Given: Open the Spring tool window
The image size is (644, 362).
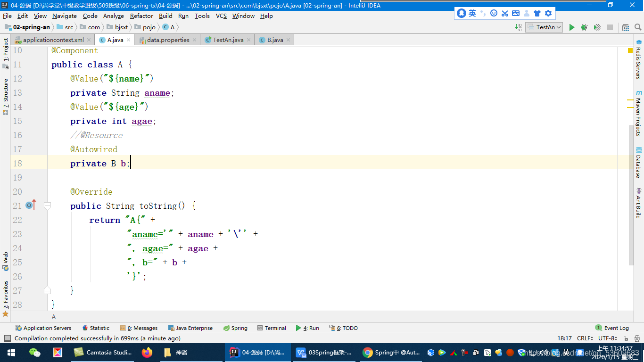Looking at the screenshot, I should (235, 328).
